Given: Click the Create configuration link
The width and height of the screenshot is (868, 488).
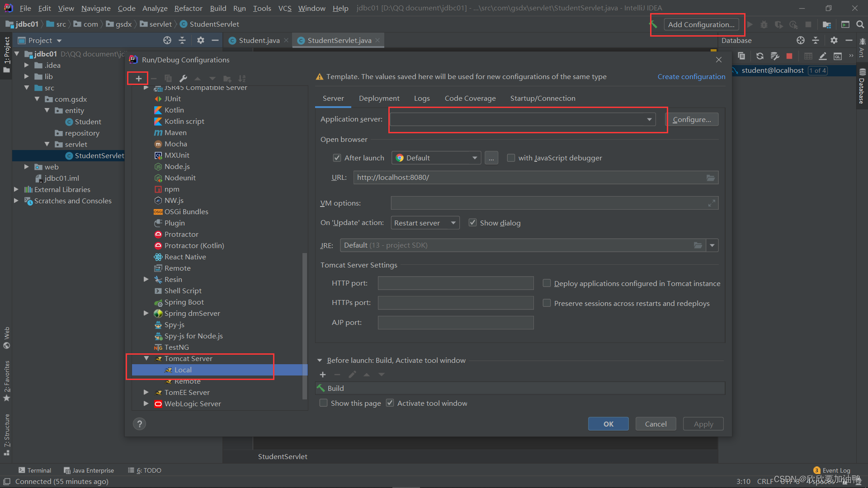Looking at the screenshot, I should (x=691, y=76).
